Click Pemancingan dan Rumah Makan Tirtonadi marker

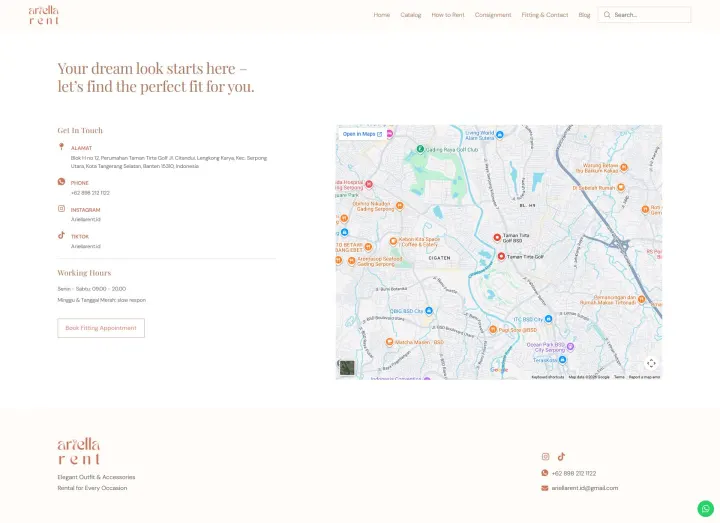641,299
